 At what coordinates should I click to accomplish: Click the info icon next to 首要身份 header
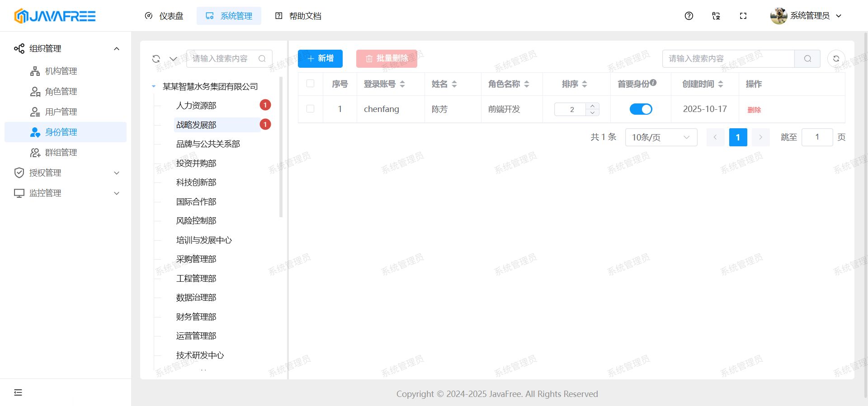pos(653,83)
